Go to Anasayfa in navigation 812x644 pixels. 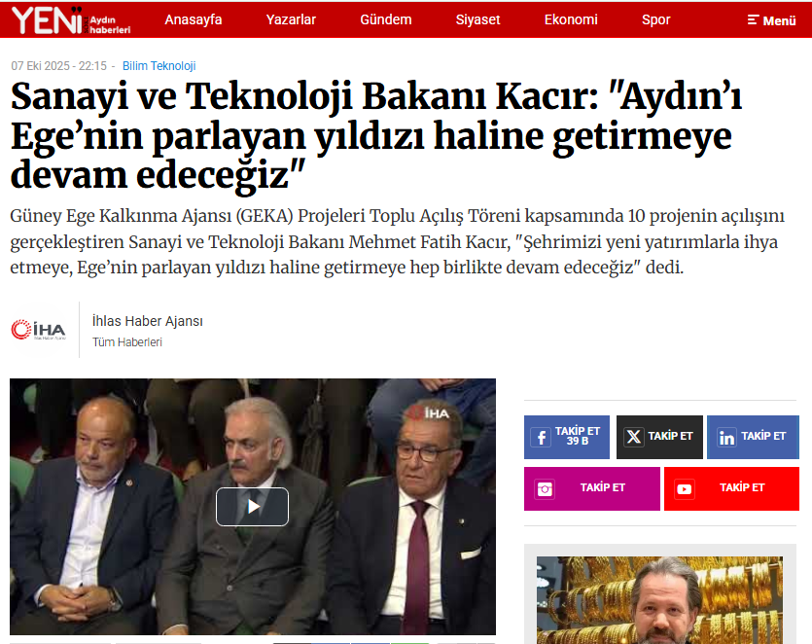coord(194,19)
